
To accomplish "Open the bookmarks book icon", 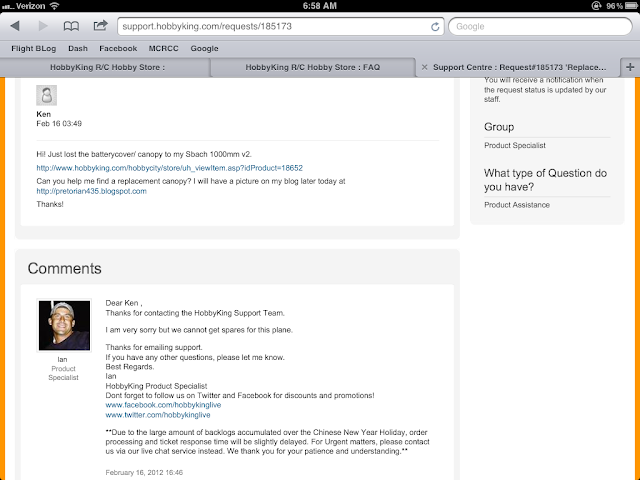I will pyautogui.click(x=71, y=26).
